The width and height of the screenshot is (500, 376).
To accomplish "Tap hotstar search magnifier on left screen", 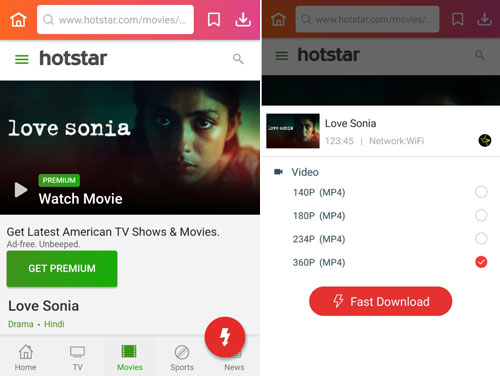I will coord(238,59).
